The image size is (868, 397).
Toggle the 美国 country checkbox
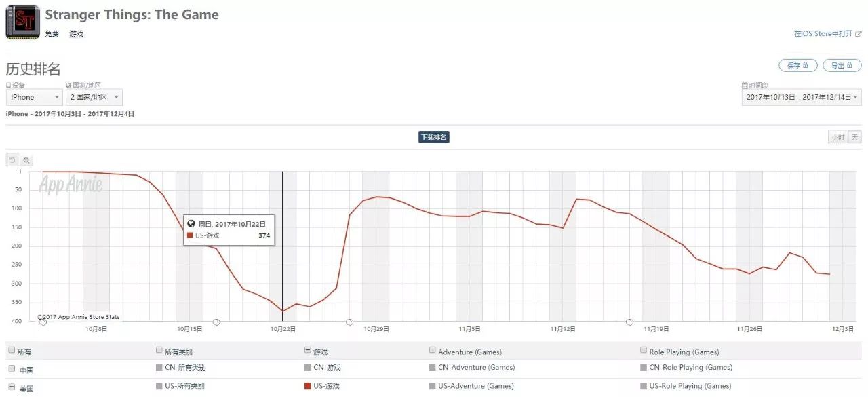pyautogui.click(x=11, y=387)
